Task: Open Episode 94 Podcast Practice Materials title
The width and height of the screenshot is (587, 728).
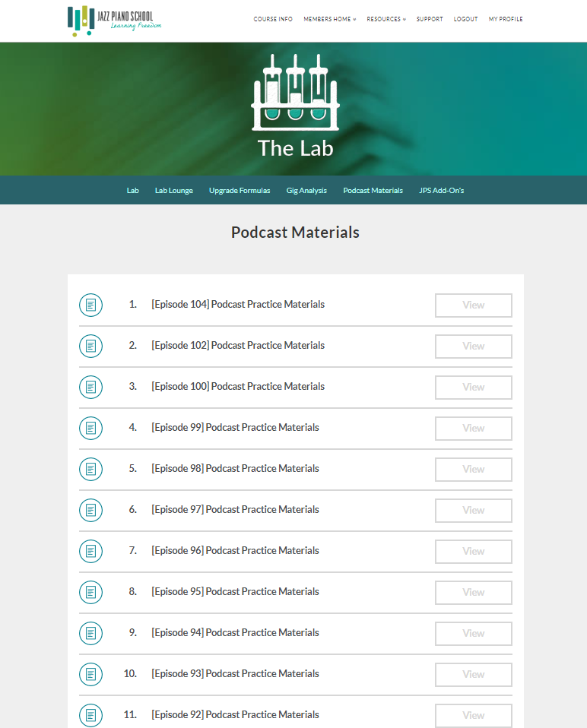Action: [x=235, y=633]
